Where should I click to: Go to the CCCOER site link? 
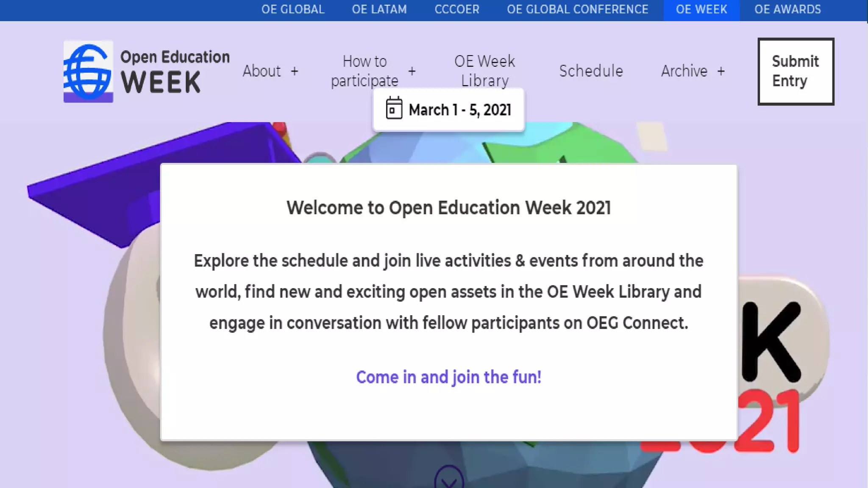[457, 10]
